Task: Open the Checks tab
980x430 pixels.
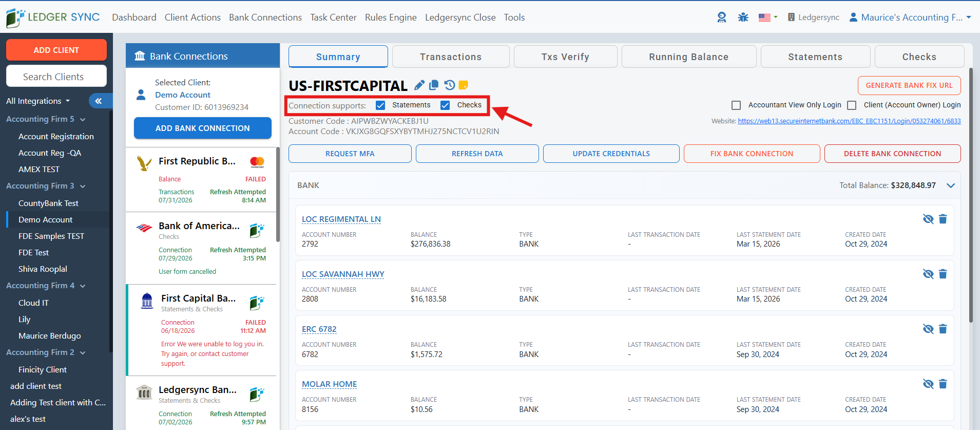Action: point(919,57)
